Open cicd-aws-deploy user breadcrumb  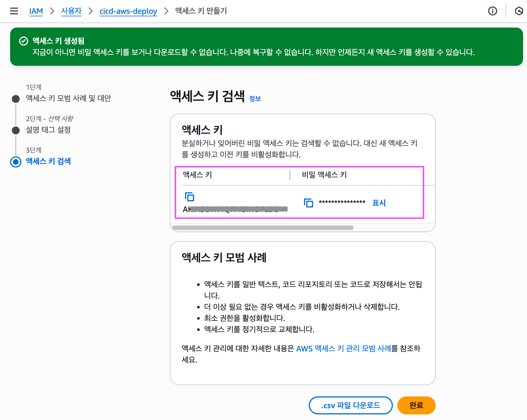coord(128,11)
